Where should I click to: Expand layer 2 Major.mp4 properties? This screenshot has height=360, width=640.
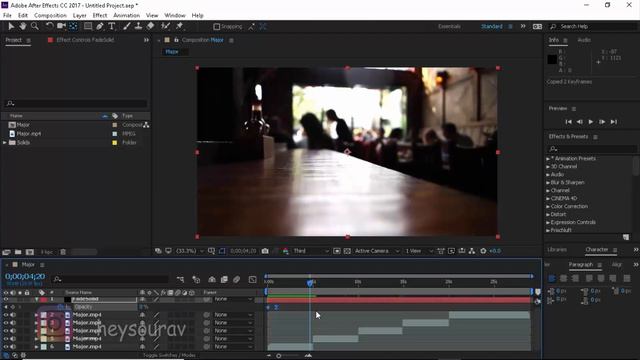click(x=37, y=315)
